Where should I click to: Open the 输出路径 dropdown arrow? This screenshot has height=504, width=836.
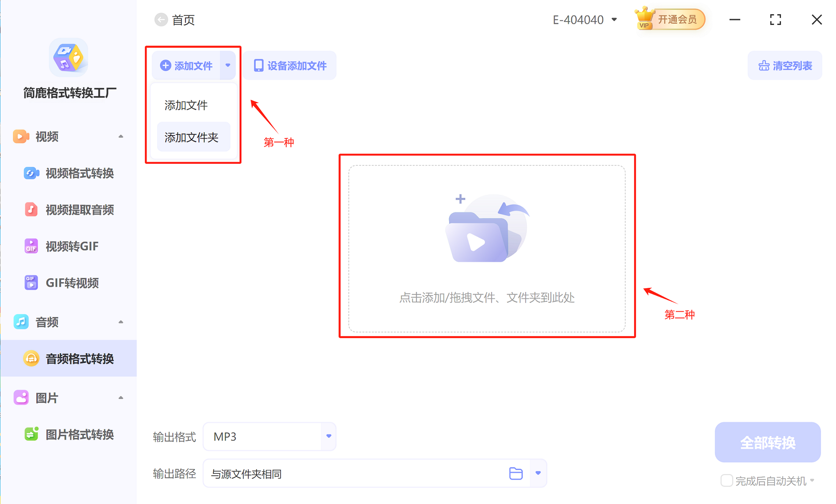pyautogui.click(x=538, y=473)
